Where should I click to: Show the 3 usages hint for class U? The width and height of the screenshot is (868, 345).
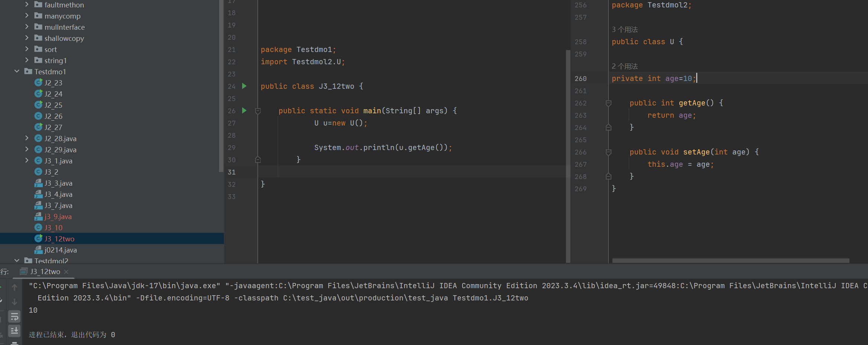pos(625,29)
